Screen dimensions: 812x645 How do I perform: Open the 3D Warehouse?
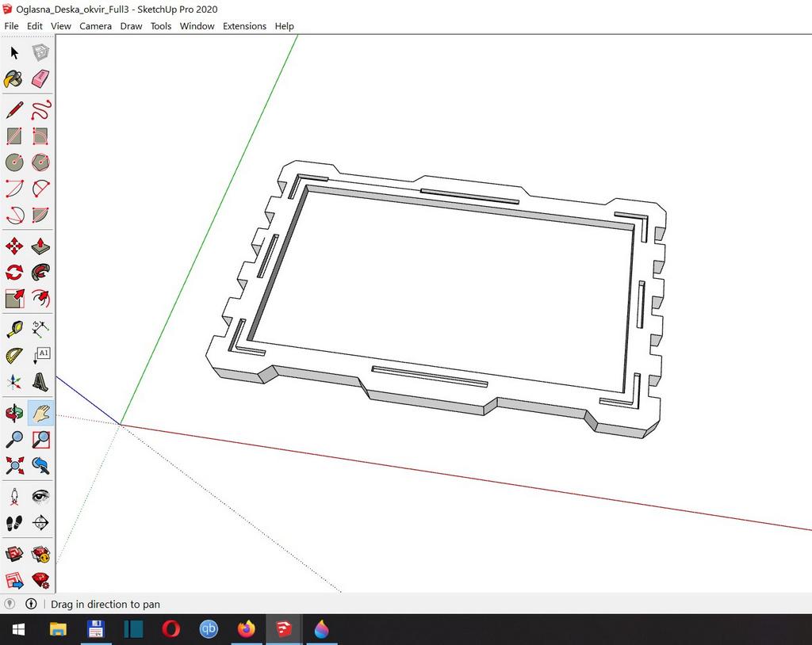(x=14, y=555)
